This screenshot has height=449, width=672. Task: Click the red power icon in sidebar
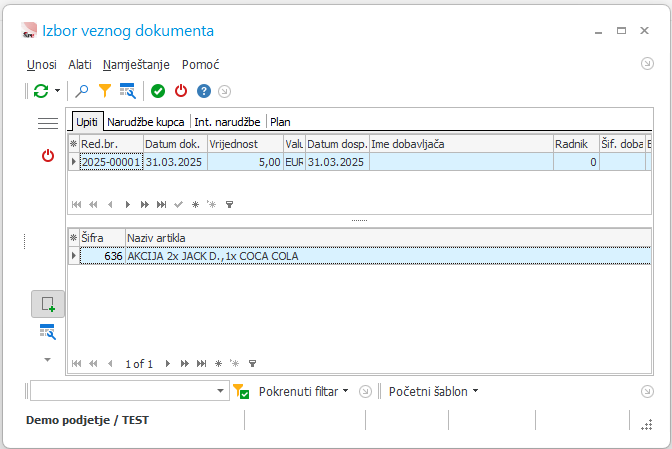click(48, 156)
